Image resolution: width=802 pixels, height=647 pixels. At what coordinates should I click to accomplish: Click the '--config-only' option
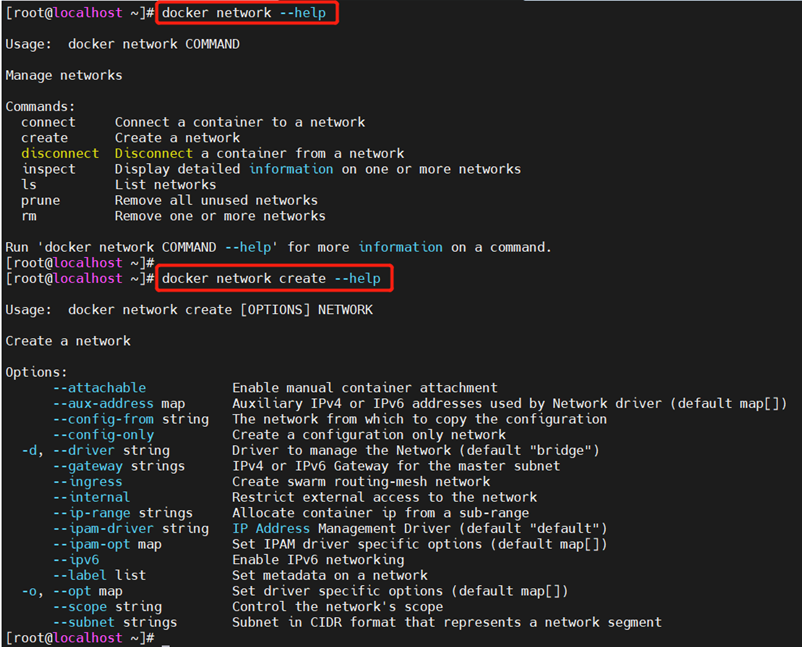point(103,435)
